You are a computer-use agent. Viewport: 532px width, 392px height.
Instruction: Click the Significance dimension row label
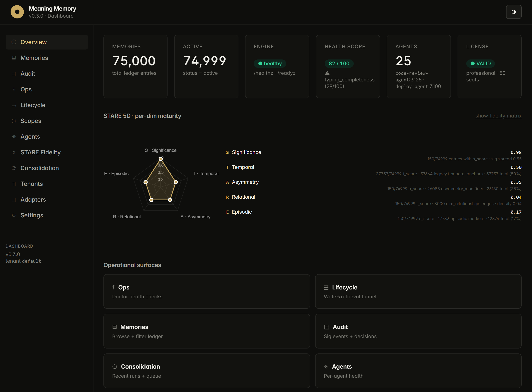coord(247,152)
